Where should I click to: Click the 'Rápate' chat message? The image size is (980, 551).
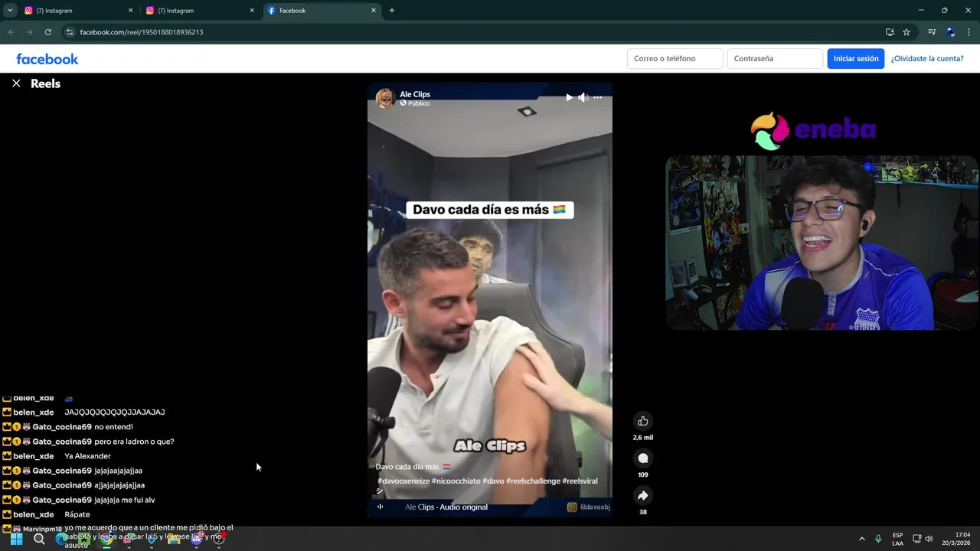pyautogui.click(x=77, y=514)
